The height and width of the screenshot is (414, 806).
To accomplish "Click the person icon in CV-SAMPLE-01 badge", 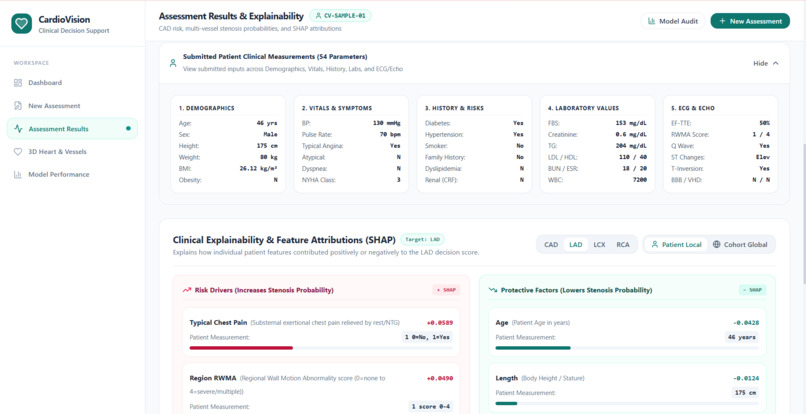I will coord(318,16).
